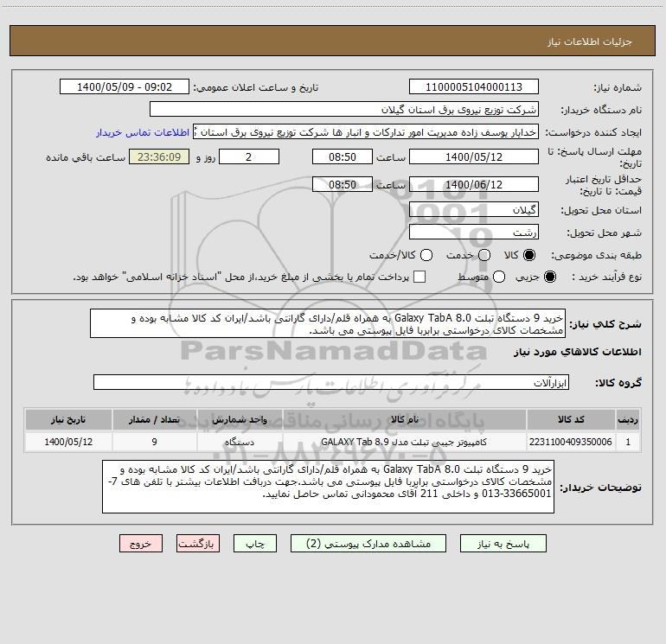666x644 pixels.
Task: Click the remaining days field showing 2
Action: pyautogui.click(x=249, y=156)
